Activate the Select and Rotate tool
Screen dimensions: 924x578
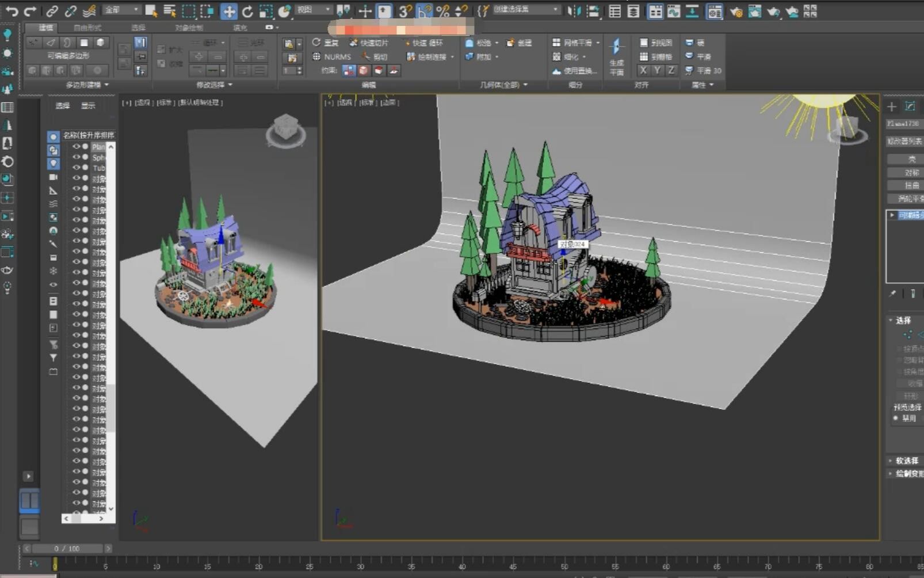coord(247,11)
